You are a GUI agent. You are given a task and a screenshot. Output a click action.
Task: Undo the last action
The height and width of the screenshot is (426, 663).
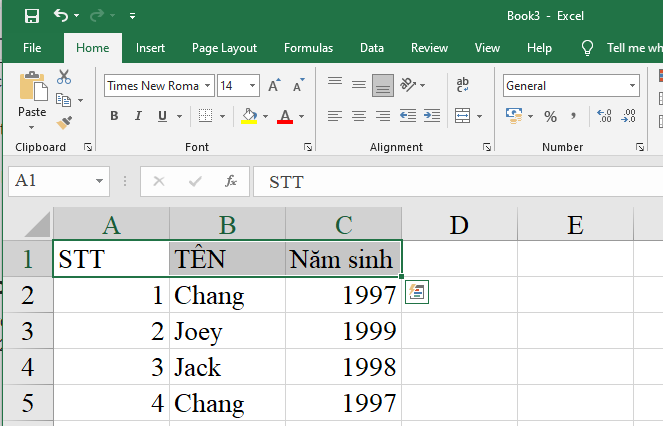coord(61,16)
